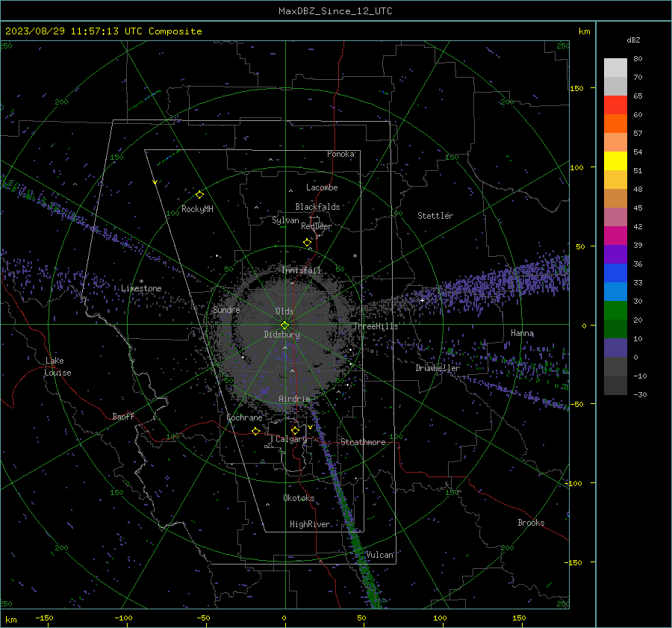Click the Hanna label

(x=522, y=333)
